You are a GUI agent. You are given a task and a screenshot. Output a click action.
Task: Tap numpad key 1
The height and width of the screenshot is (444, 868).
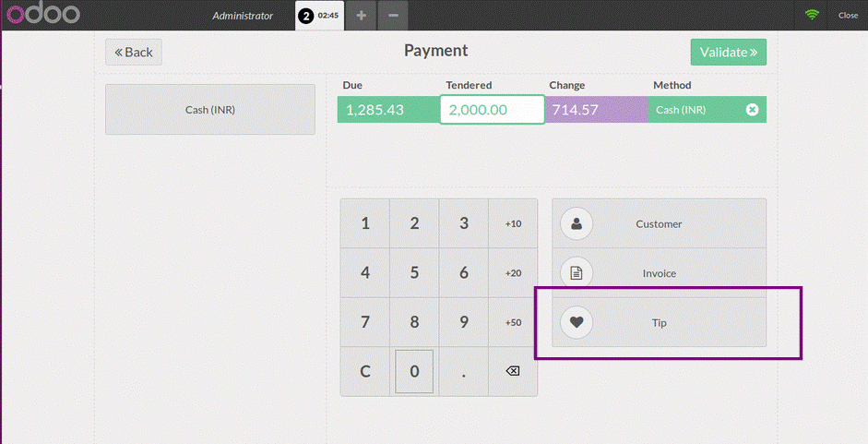click(x=364, y=223)
